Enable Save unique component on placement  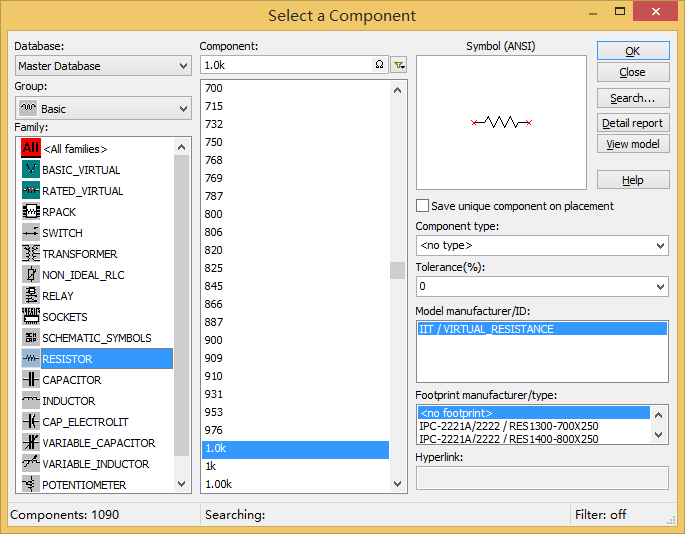point(422,206)
